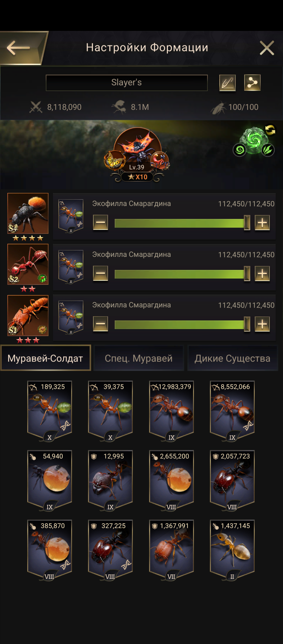Open the S1 orange ant special slot

point(28,315)
